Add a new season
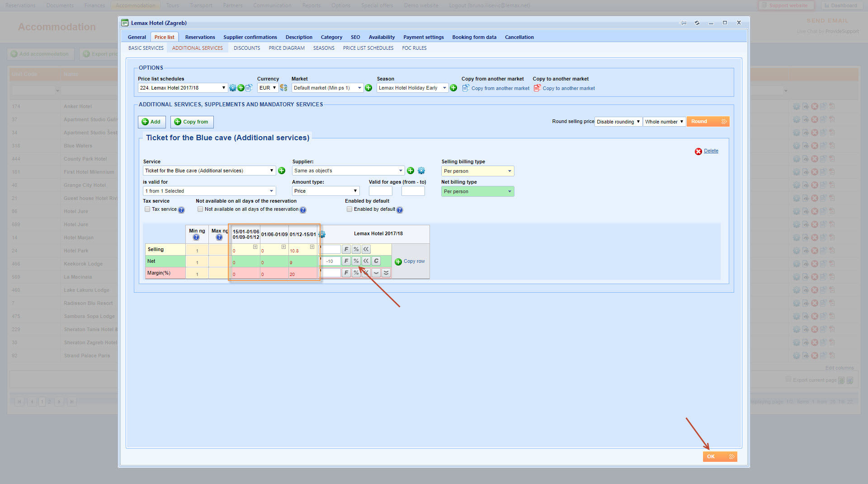The width and height of the screenshot is (868, 484). 453,88
